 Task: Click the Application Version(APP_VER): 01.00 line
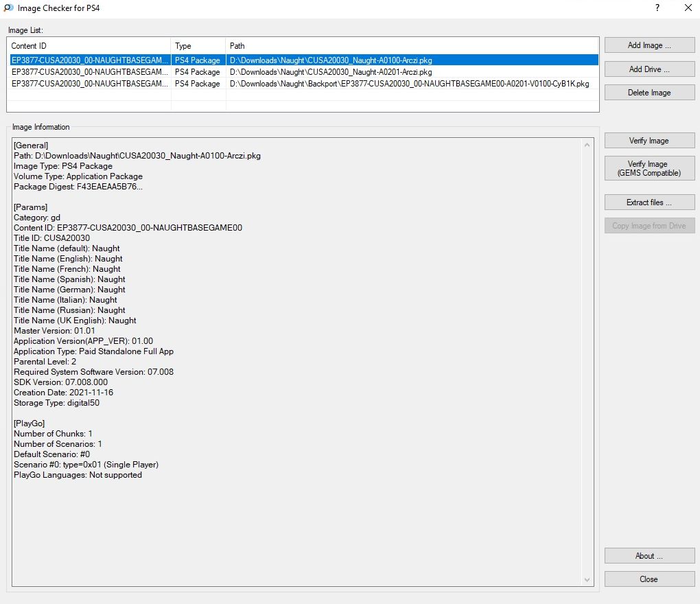(84, 341)
